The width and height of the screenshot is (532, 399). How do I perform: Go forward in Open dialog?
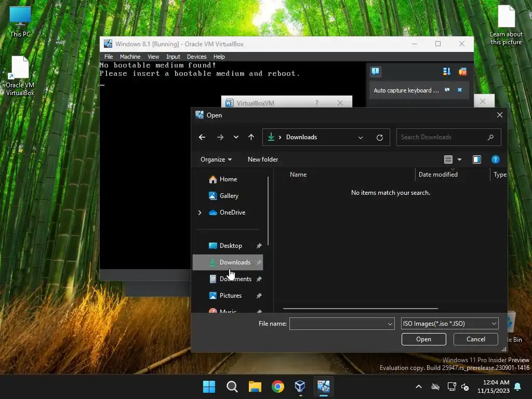(220, 137)
